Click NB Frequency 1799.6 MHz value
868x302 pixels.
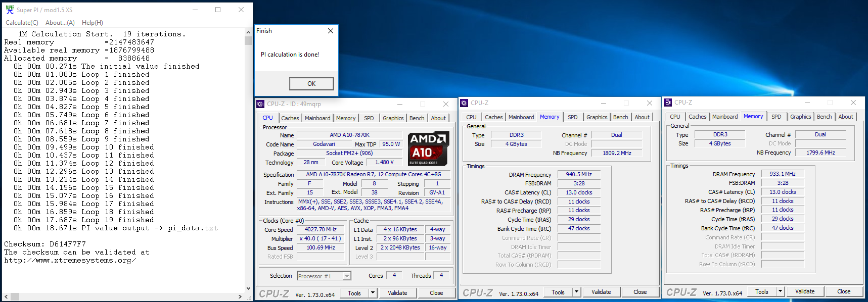point(820,153)
